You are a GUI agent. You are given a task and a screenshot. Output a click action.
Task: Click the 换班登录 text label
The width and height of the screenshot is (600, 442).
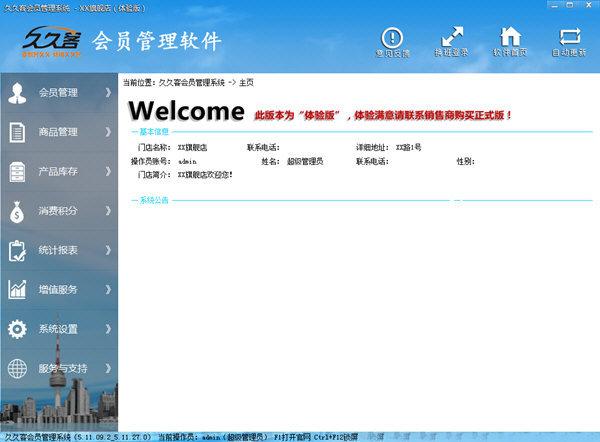[452, 52]
